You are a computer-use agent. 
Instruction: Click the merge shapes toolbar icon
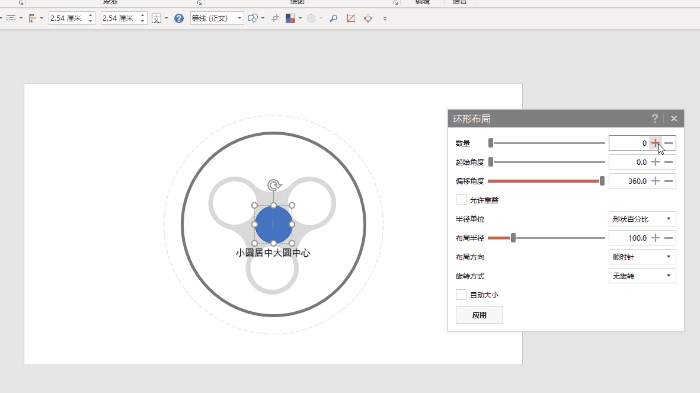(253, 18)
